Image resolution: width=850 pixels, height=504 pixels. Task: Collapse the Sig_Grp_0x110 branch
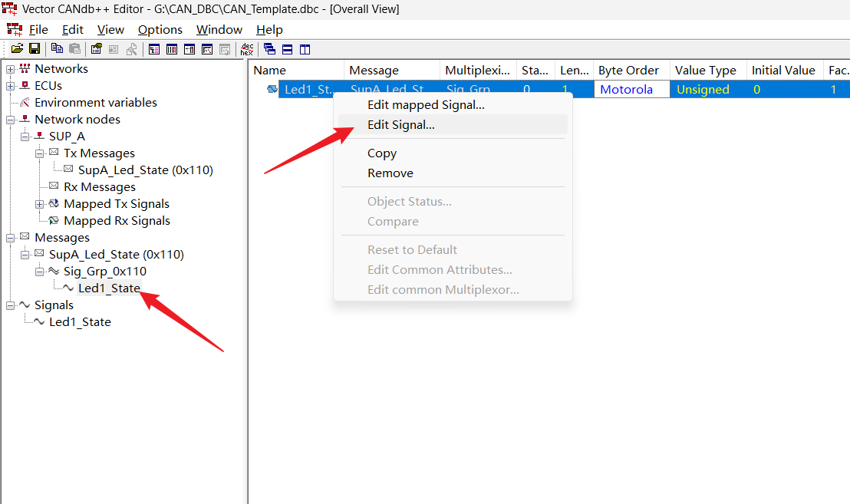point(40,272)
